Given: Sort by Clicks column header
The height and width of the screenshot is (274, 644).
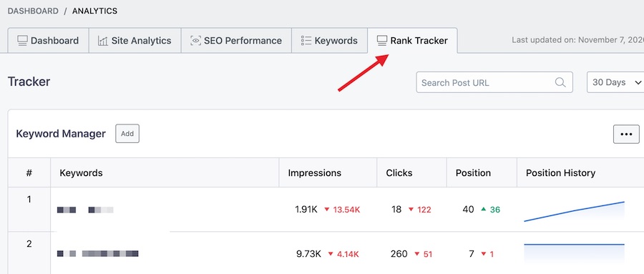Looking at the screenshot, I should (x=399, y=173).
